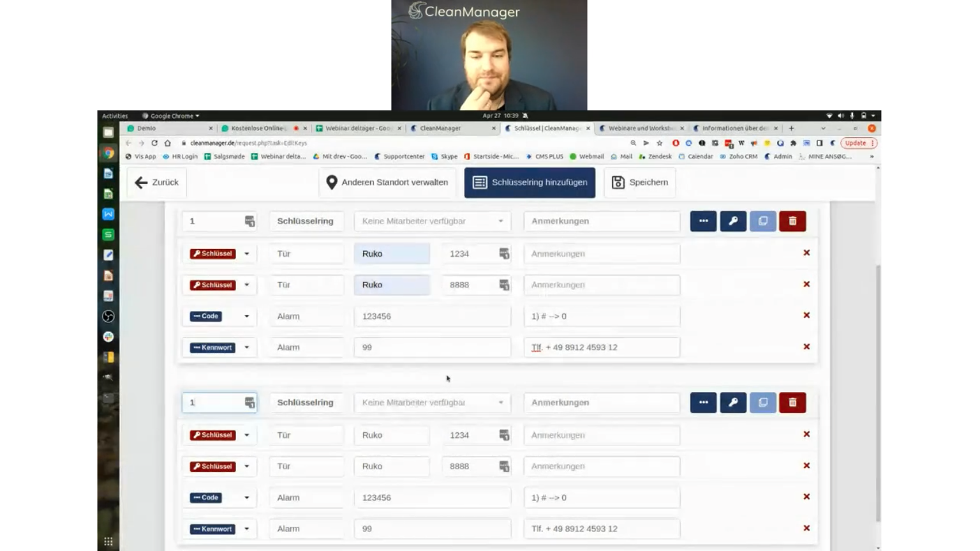Open the Webmail bookmark
The width and height of the screenshot is (980, 551).
point(586,156)
